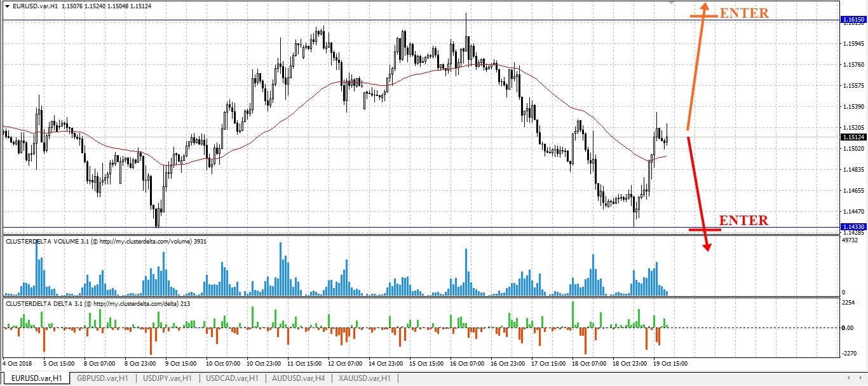Viewport: 868px width, 386px height.
Task: Click the 1.14330 lower line price label
Action: [852, 226]
